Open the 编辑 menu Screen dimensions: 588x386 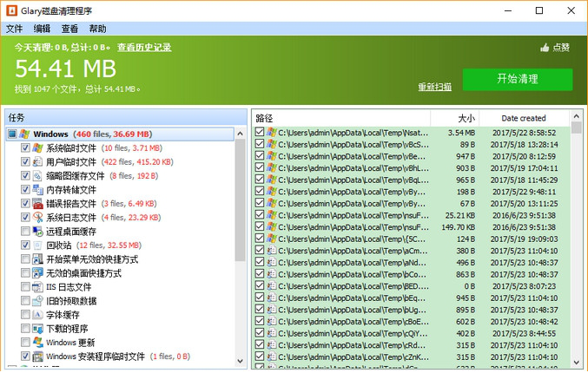pyautogui.click(x=42, y=29)
